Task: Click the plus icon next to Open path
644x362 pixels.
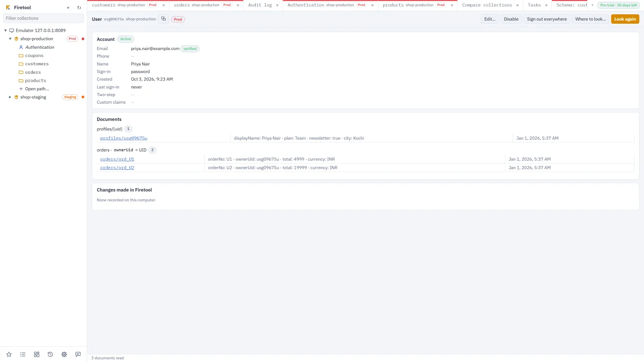Action: tap(21, 88)
